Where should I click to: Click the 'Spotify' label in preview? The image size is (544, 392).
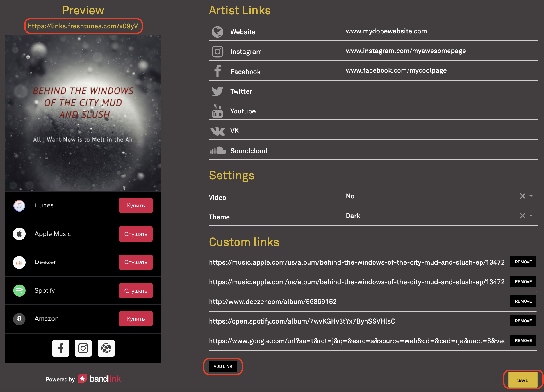pos(45,291)
